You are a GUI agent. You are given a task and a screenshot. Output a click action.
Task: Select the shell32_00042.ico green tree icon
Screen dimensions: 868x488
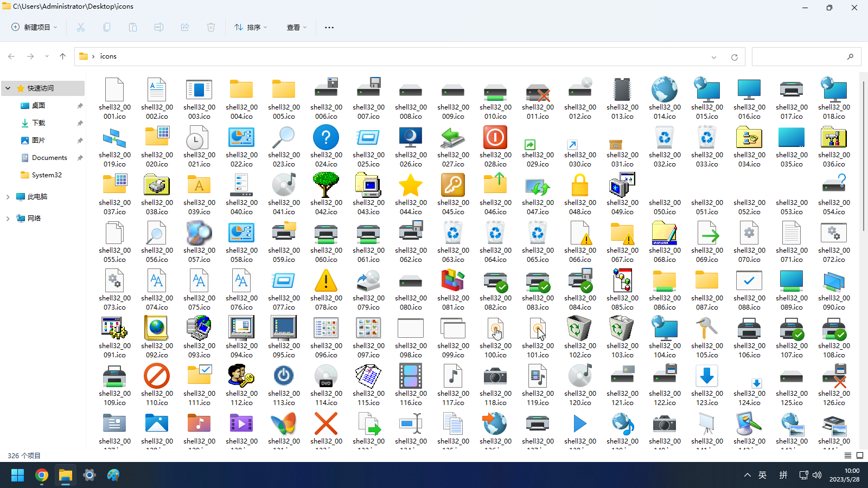click(x=326, y=186)
